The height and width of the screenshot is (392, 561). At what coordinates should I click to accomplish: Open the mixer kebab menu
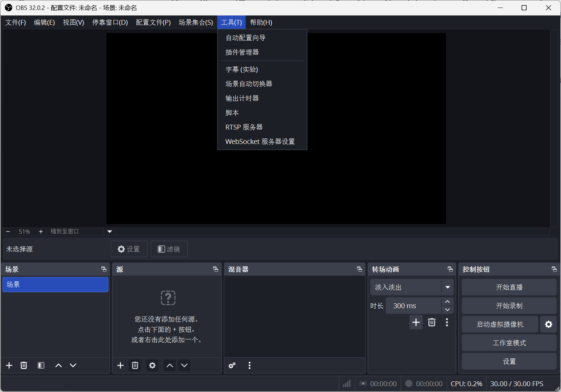click(249, 365)
